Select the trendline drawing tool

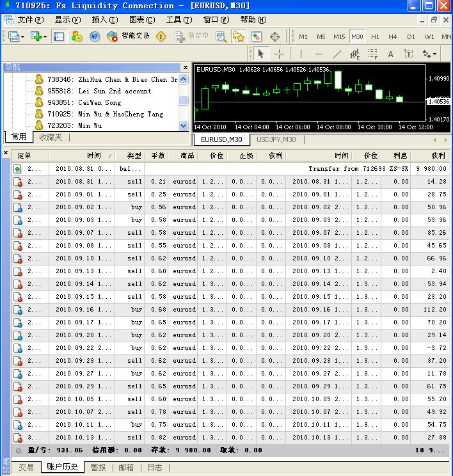coord(337,54)
